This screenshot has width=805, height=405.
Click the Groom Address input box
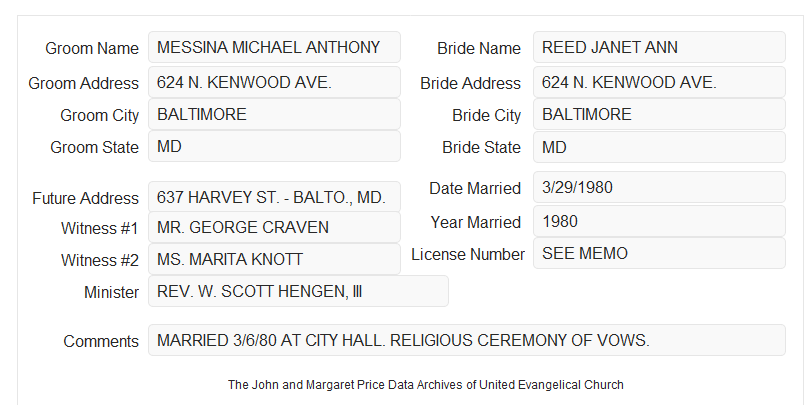(x=274, y=82)
